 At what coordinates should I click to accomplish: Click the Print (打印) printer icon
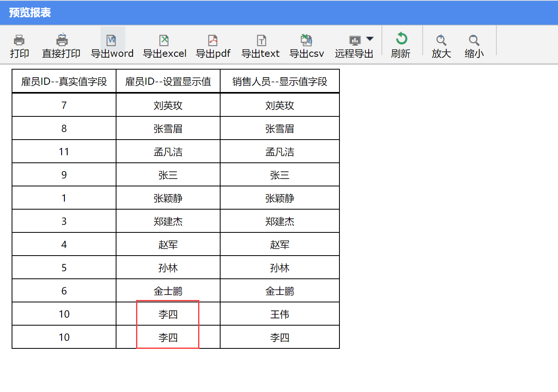click(x=19, y=40)
